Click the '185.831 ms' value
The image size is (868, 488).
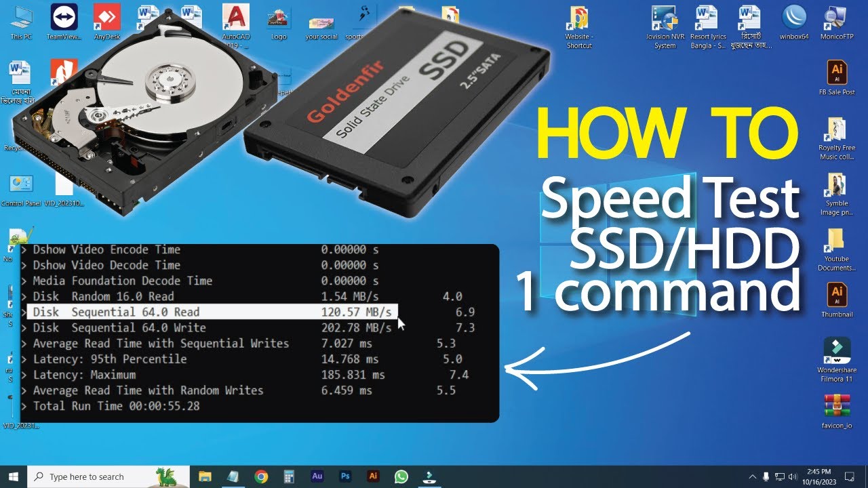click(353, 374)
